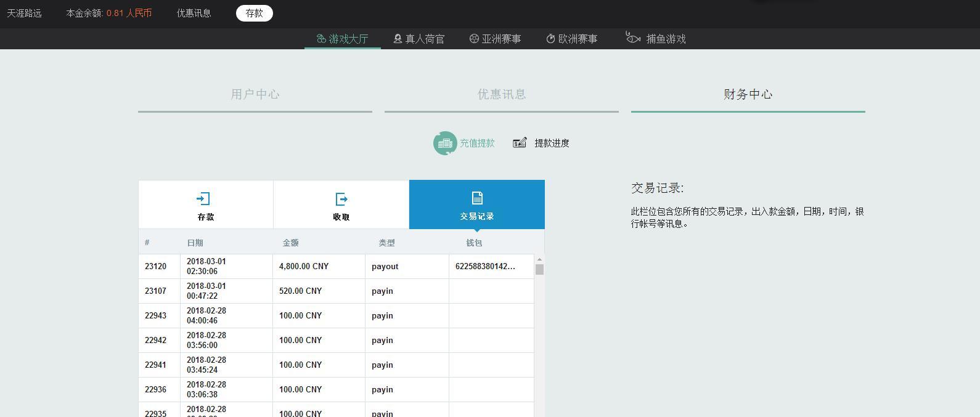The image size is (980, 417).
Task: Click the 游戏大厅 icon in navigation
Action: pos(321,39)
